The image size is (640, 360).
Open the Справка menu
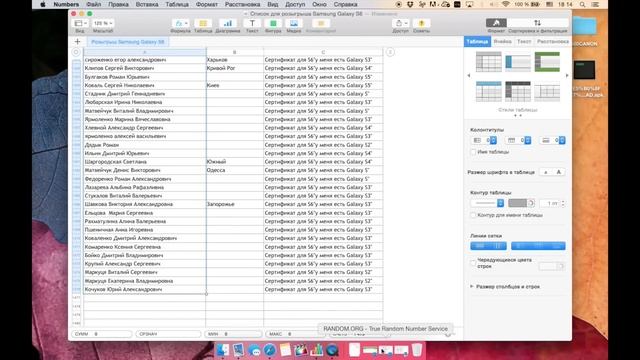click(345, 4)
